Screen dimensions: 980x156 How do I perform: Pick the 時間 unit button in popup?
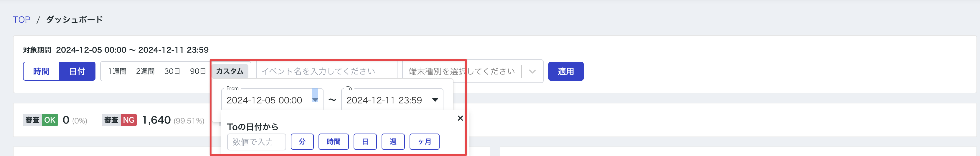click(333, 142)
